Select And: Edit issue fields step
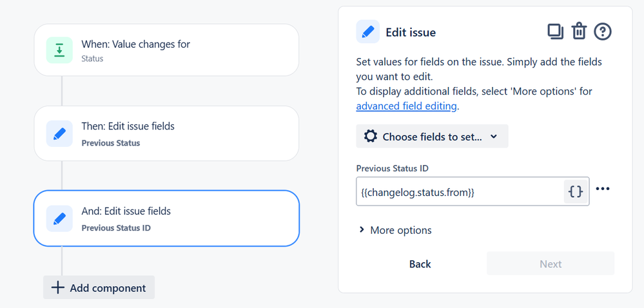This screenshot has height=308, width=644. [166, 218]
